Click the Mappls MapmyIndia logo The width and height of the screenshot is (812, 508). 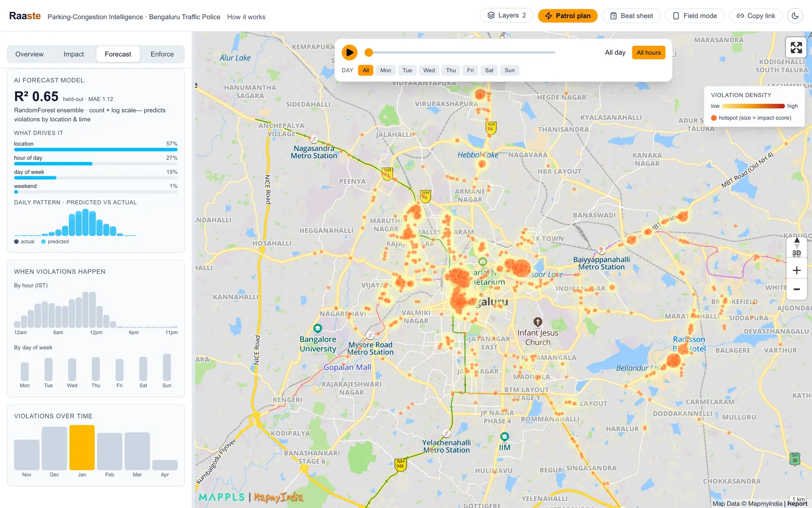coord(251,497)
